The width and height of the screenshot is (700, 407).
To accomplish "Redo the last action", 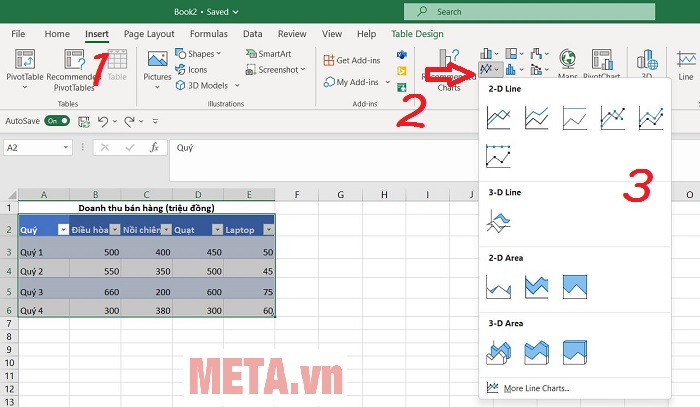I will [x=129, y=121].
